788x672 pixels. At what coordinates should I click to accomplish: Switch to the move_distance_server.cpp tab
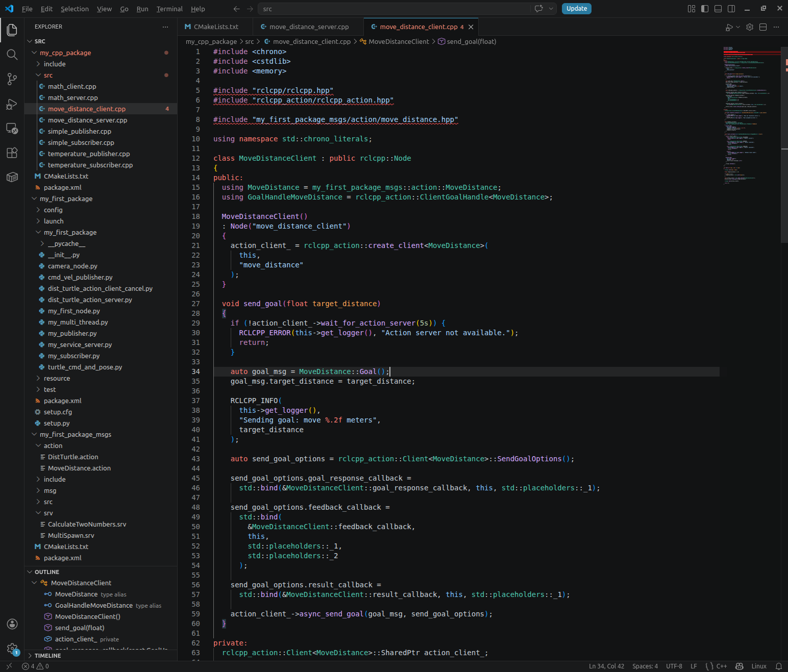[309, 27]
